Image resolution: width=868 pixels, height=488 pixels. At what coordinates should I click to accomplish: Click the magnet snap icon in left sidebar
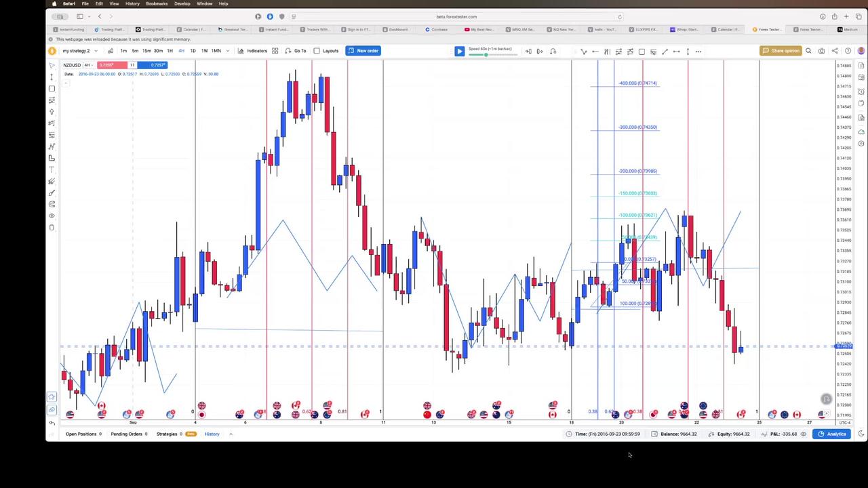coord(52,204)
